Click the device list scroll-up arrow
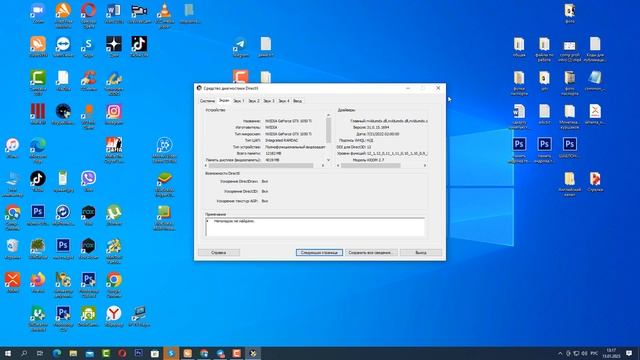 [x=329, y=116]
